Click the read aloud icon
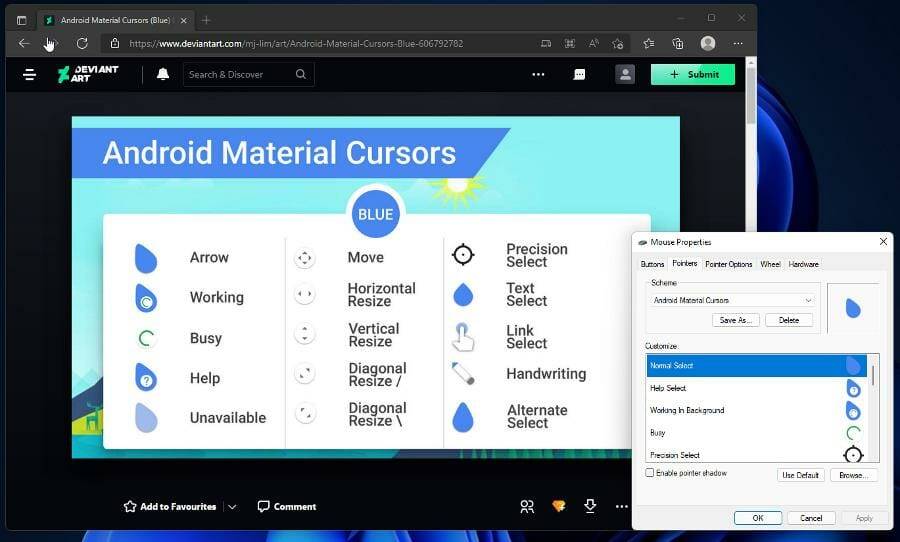The height and width of the screenshot is (542, 900). (x=593, y=43)
